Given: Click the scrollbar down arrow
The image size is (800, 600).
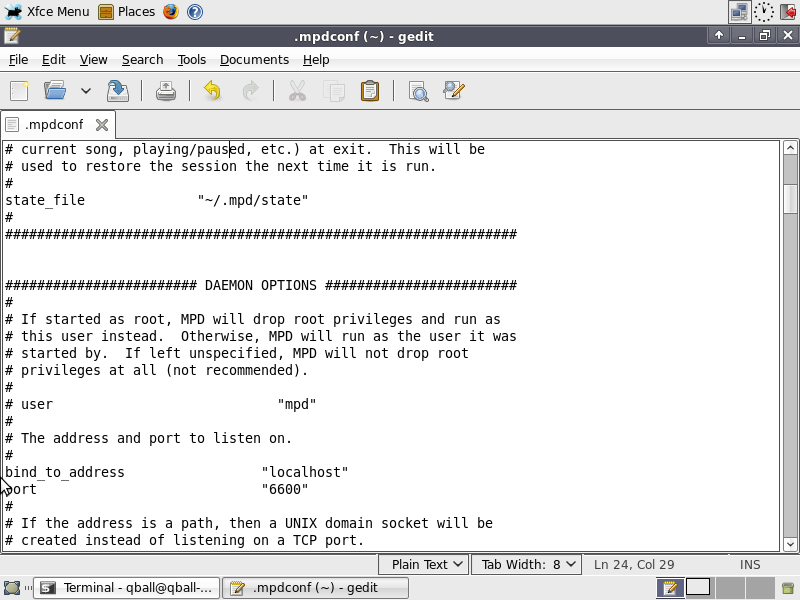Looking at the screenshot, I should click(x=790, y=544).
